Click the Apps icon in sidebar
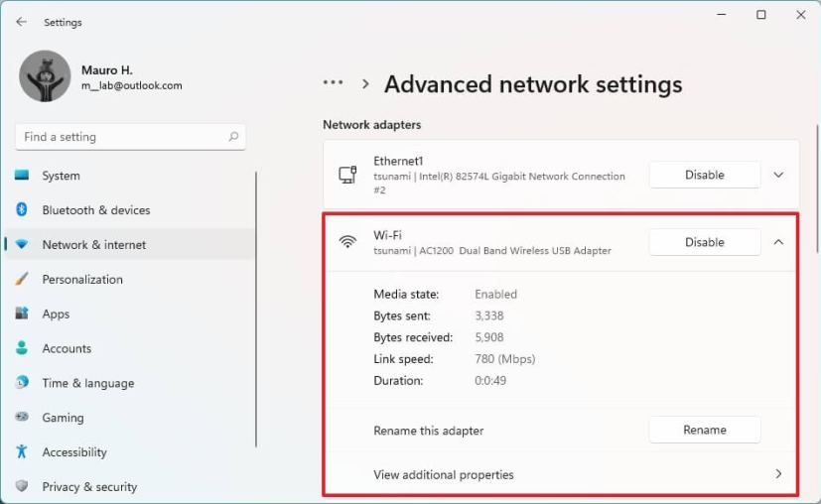This screenshot has height=504, width=821. click(22, 314)
